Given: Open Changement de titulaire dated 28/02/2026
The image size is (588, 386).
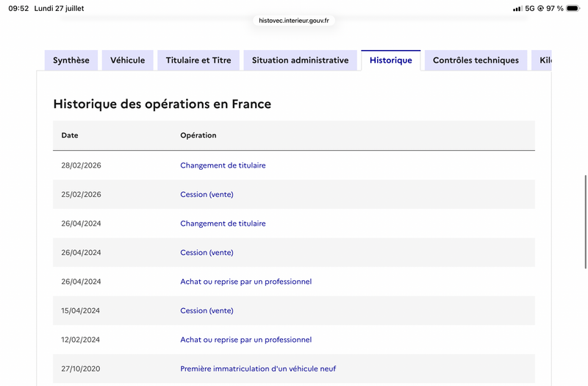Looking at the screenshot, I should point(223,165).
